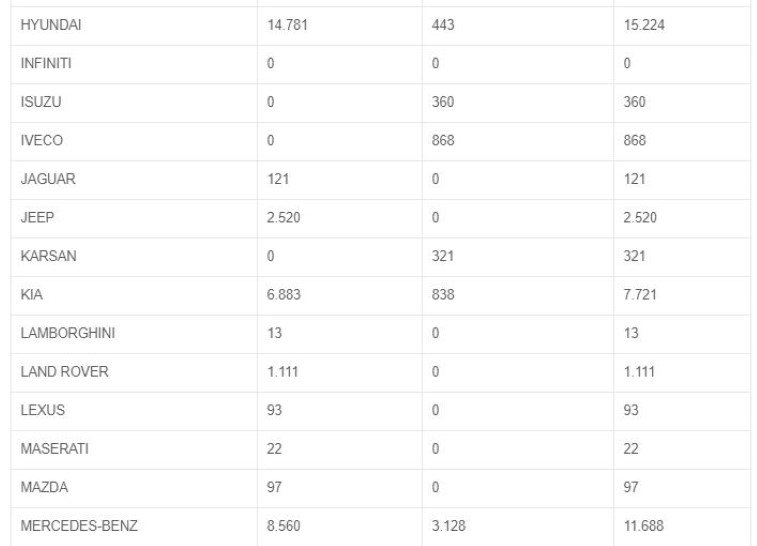
Task: Select the MASERATI row label
Action: [x=55, y=449]
